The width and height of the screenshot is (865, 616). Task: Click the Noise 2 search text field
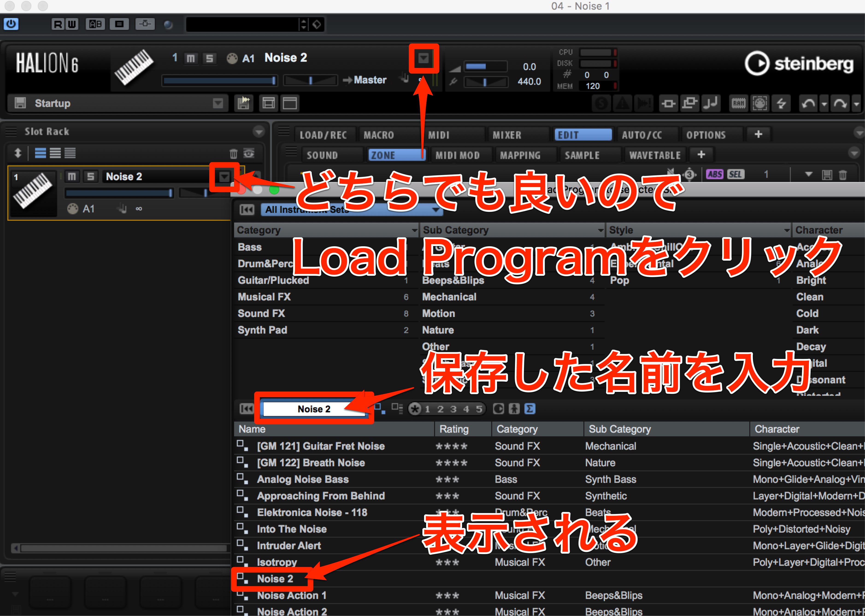pyautogui.click(x=314, y=409)
